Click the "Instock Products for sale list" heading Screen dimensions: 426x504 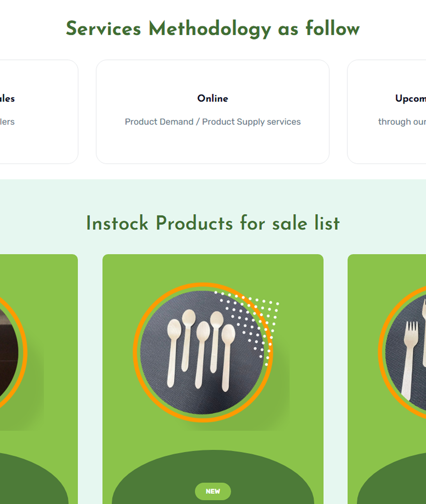(212, 223)
